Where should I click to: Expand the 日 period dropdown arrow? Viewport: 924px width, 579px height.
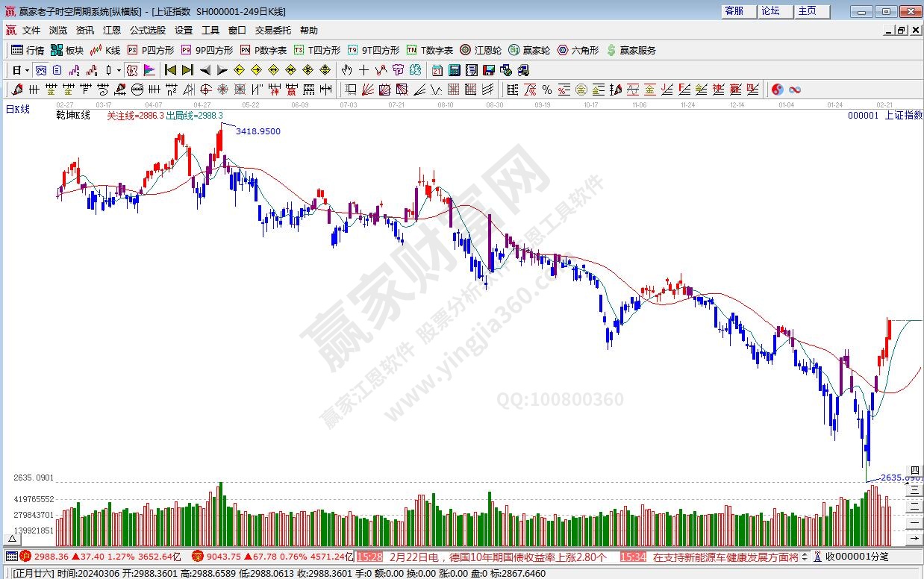[x=27, y=70]
